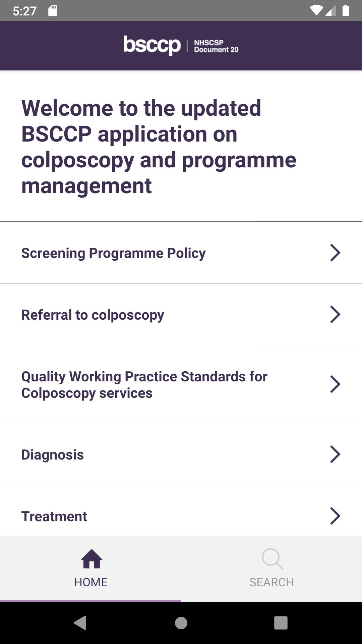Screen dimensions: 362x644
Task: Tap the Home house icon
Action: tap(91, 559)
